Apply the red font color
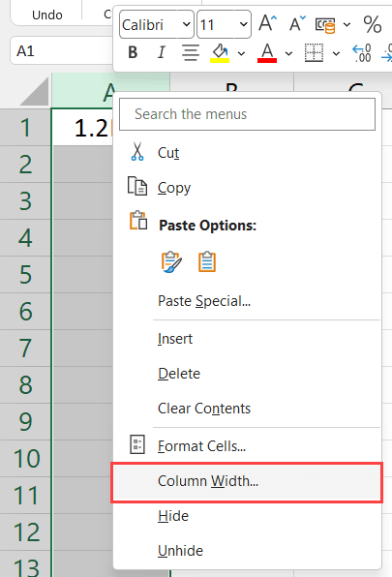This screenshot has height=577, width=392. (267, 53)
